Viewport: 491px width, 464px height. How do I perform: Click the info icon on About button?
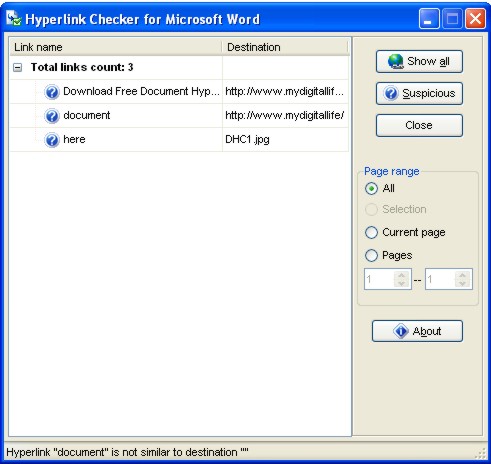[x=401, y=331]
